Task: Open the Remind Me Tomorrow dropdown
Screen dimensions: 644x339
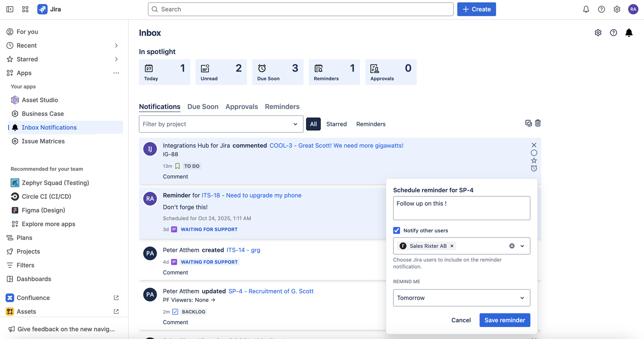Action: click(x=461, y=298)
